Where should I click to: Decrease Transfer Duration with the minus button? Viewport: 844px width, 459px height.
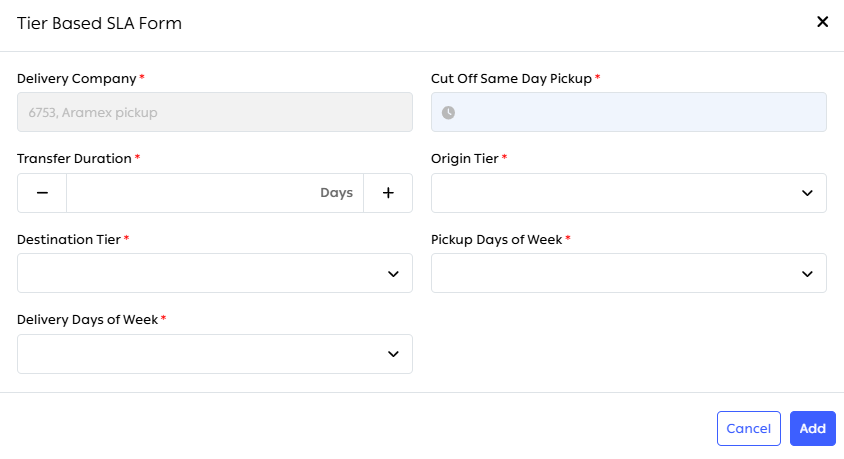42,193
